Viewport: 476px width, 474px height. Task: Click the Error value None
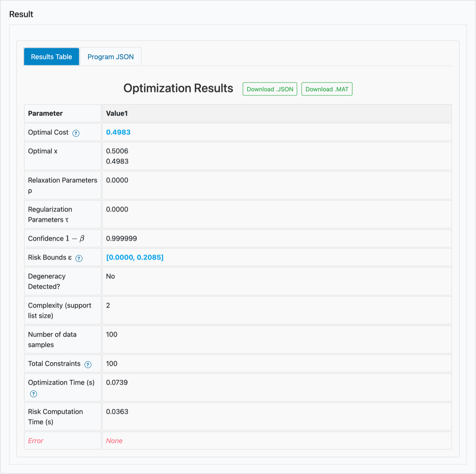114,441
